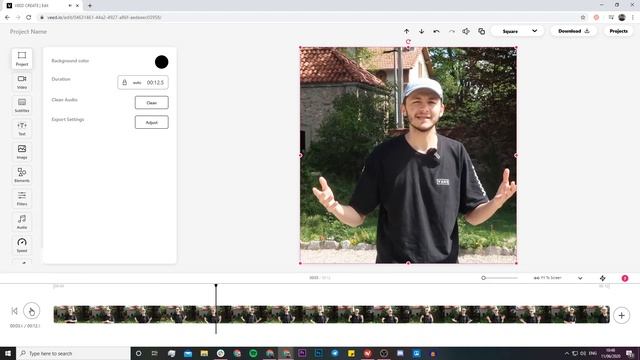Expand the Square canvas size dropdown
This screenshot has width=640, height=360.
coord(518,31)
